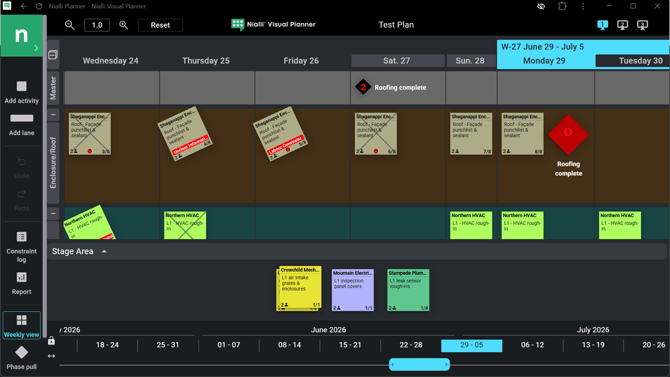The width and height of the screenshot is (670, 377).
Task: Select the Monday 29 column header
Action: [x=544, y=61]
